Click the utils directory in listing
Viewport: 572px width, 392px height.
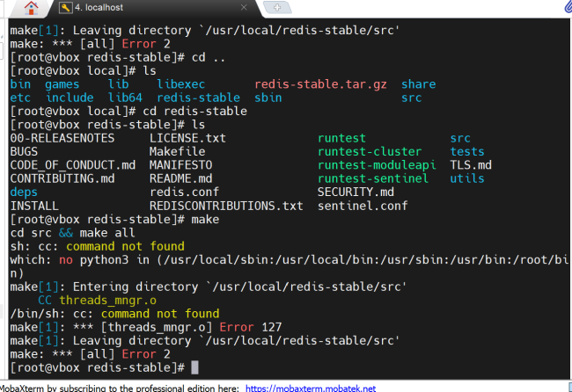pyautogui.click(x=466, y=178)
